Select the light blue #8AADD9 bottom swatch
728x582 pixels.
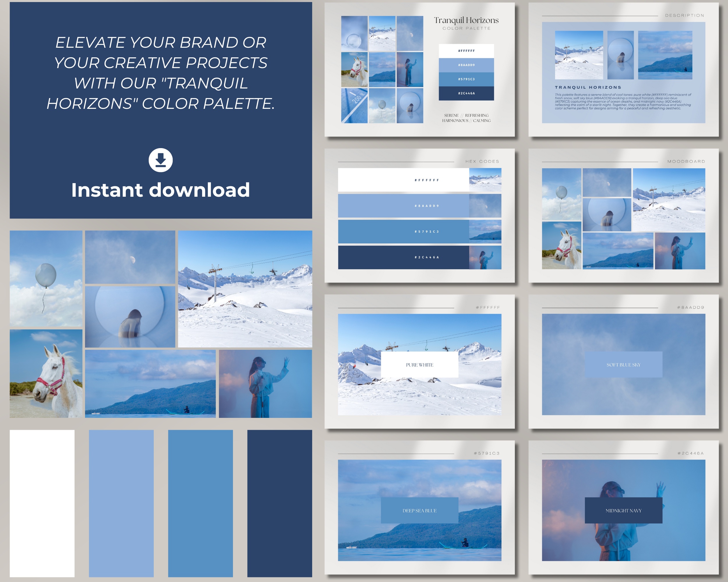click(121, 503)
